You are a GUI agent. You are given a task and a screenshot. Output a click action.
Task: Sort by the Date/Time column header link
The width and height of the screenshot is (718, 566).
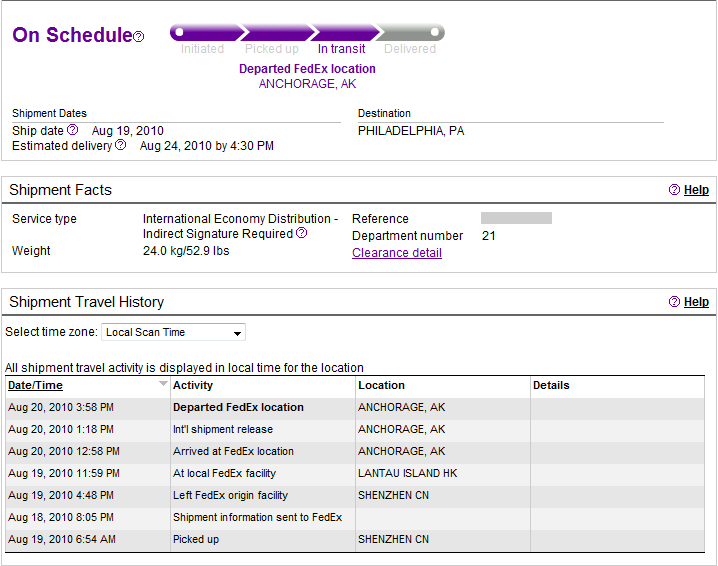point(35,386)
